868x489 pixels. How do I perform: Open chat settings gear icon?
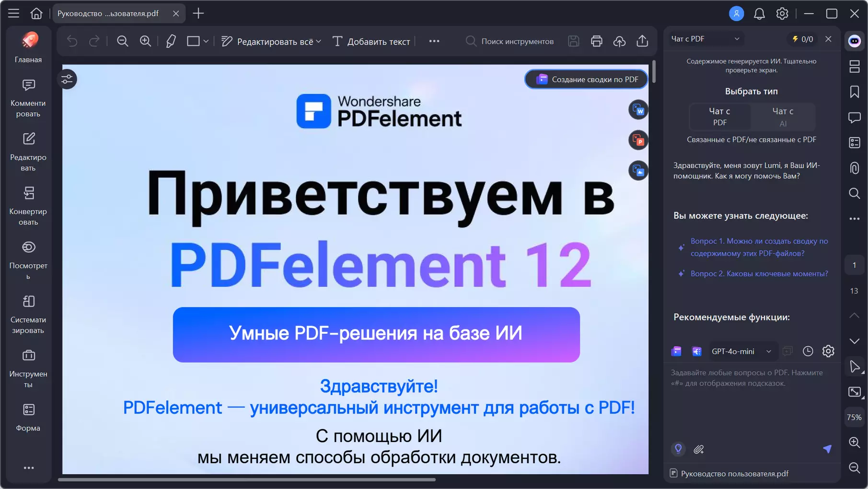pos(828,351)
